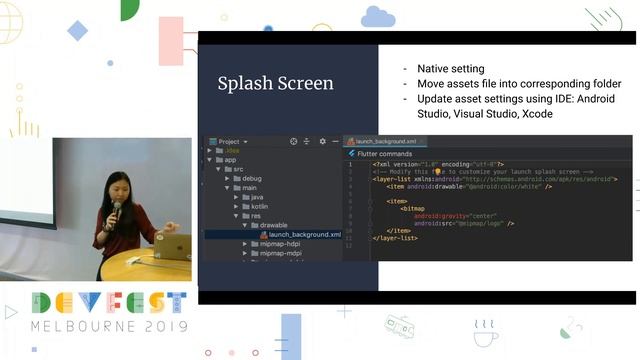Screen dimensions: 640x360
Task: Select the res folder name
Action: (x=256, y=216)
